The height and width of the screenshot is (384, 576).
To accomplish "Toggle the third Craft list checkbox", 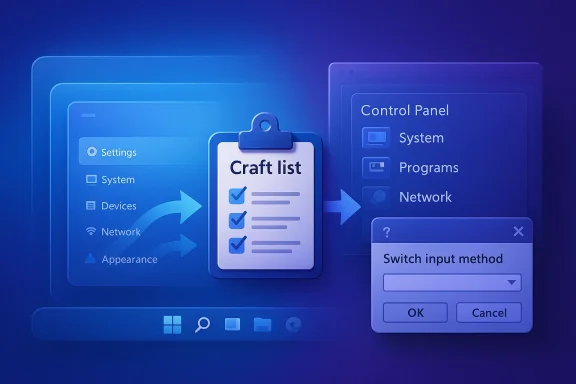I will point(237,245).
